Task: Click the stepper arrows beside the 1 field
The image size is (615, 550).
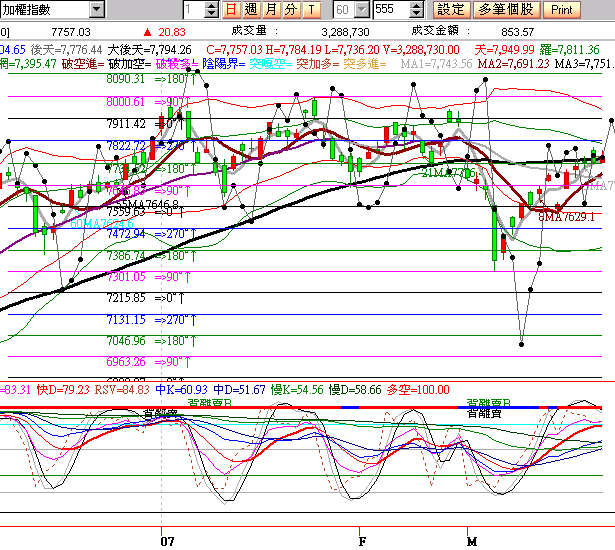Action: (x=212, y=9)
